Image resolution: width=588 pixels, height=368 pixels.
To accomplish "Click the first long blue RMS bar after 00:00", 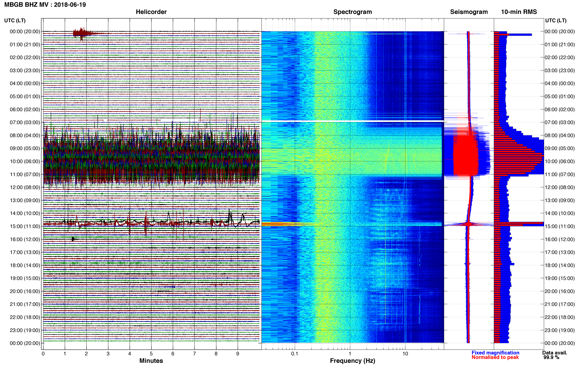I will coord(513,35).
